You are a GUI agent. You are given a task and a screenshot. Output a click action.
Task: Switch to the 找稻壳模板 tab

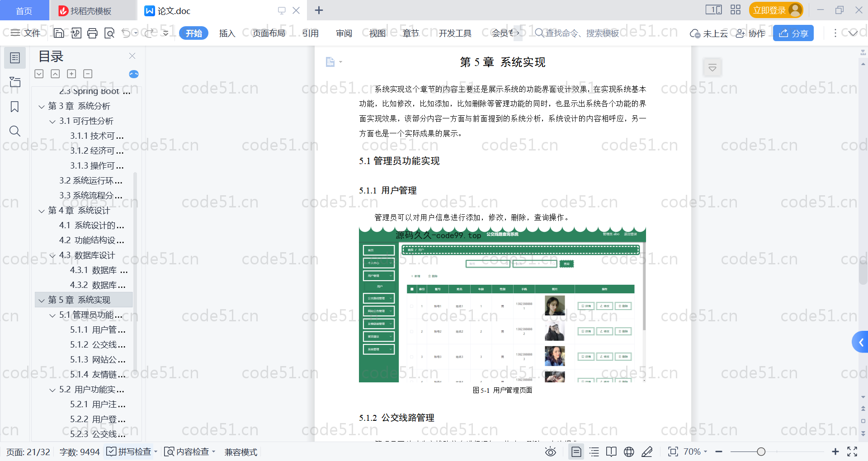92,10
